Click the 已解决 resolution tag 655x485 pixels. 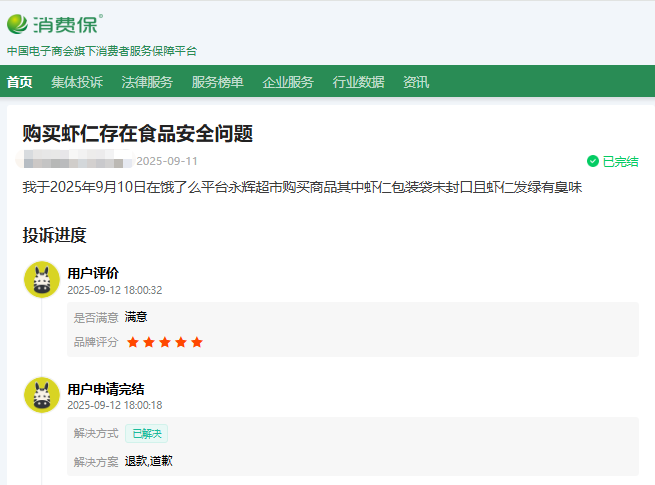coord(146,433)
